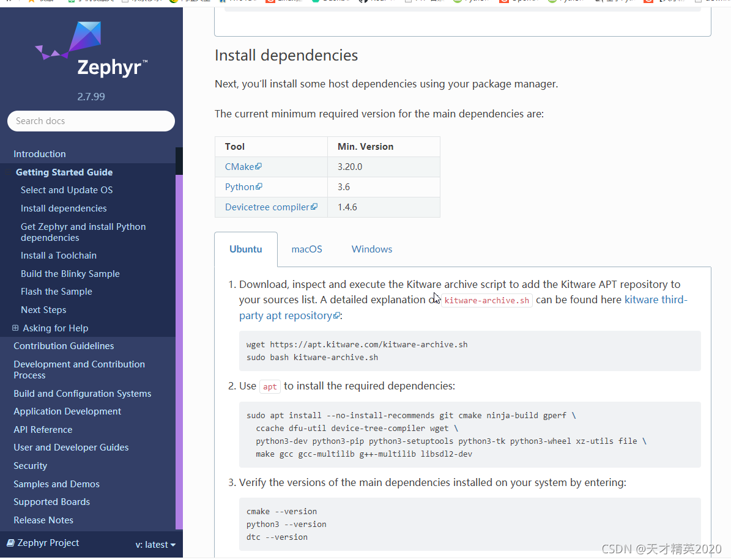This screenshot has width=731, height=560.
Task: Switch to the macOS tab
Action: 306,249
